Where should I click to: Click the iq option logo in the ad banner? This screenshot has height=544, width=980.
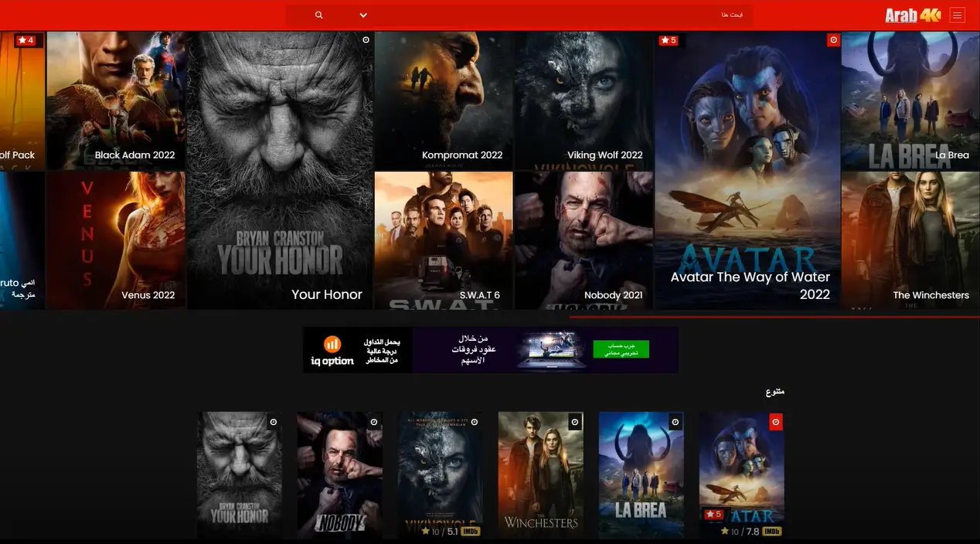coord(332,351)
